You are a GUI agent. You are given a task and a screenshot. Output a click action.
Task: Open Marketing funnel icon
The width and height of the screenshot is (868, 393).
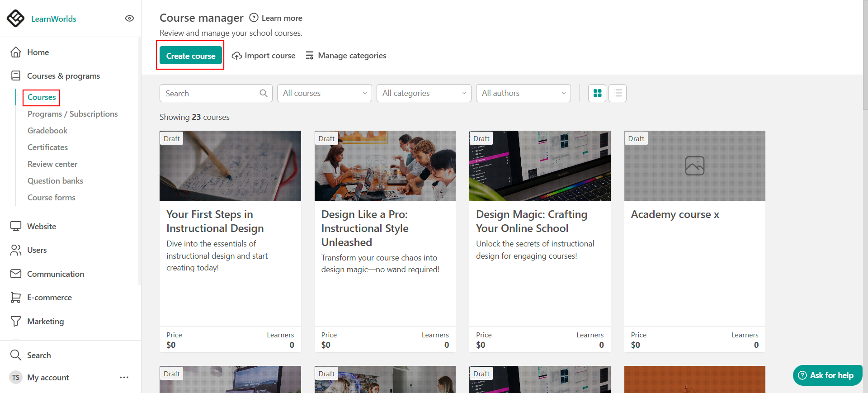[16, 322]
